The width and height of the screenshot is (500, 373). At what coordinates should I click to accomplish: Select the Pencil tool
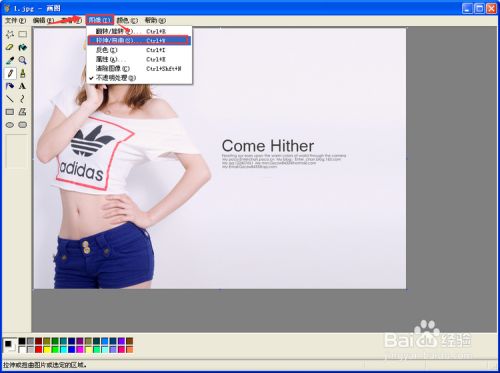coord(10,73)
